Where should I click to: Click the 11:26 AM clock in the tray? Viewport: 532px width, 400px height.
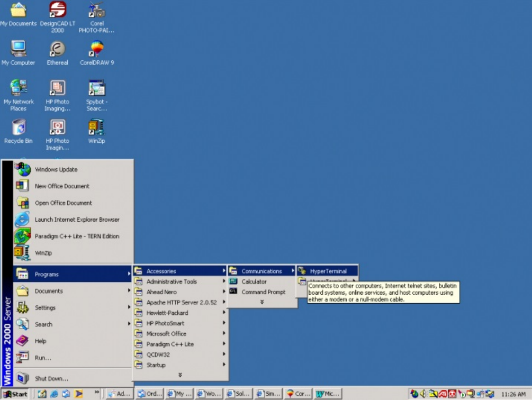pos(513,394)
